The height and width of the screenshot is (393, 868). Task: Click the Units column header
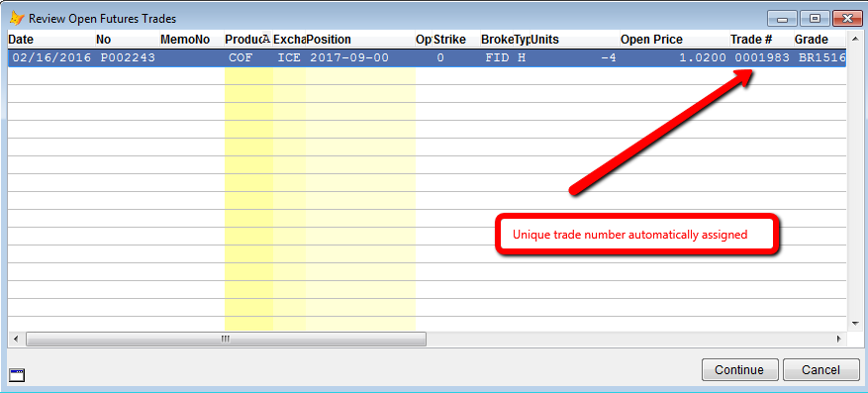tap(574, 40)
